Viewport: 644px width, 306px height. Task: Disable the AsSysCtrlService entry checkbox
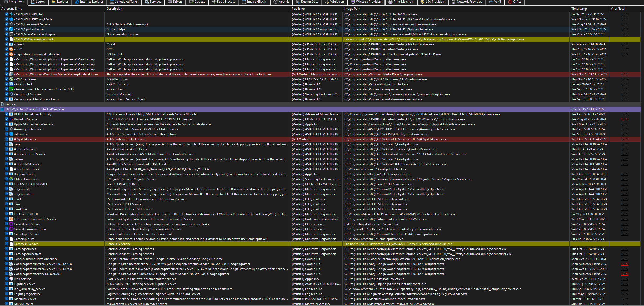click(7, 139)
